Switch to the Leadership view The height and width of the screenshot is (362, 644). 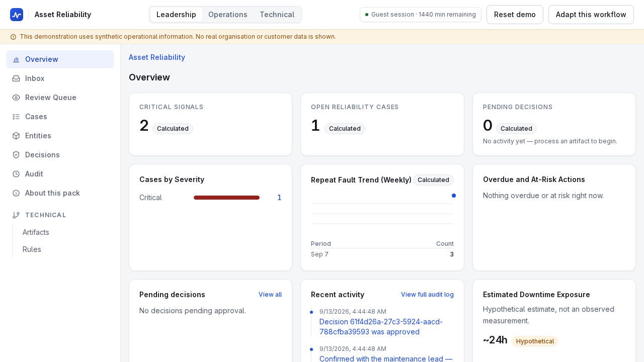click(176, 15)
